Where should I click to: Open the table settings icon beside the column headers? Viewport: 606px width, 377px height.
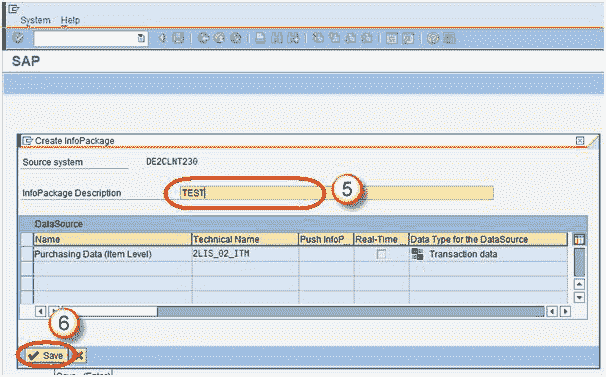[579, 239]
